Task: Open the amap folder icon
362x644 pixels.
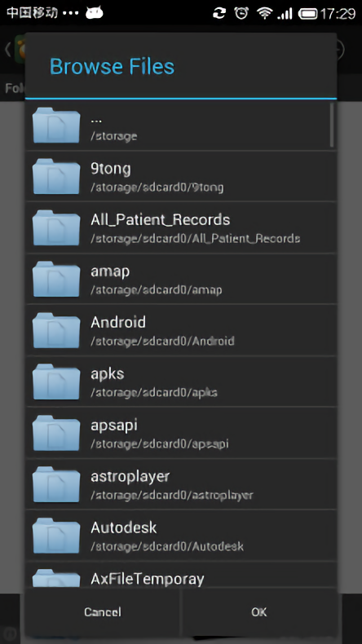Action: pyautogui.click(x=56, y=280)
